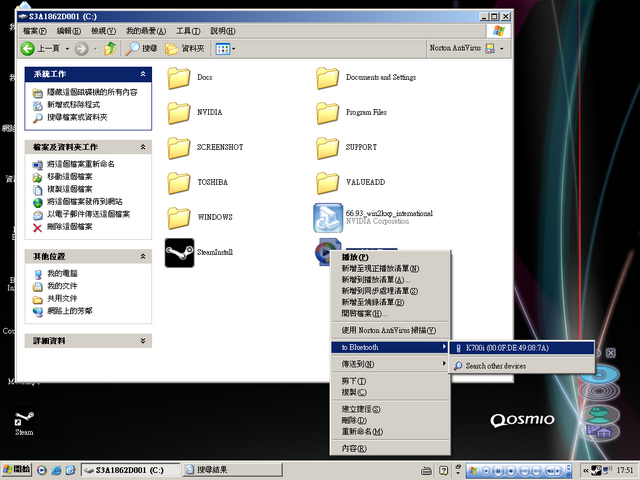Open the Views icon dropdown in toolbar
This screenshot has height=480, width=640.
(x=225, y=49)
